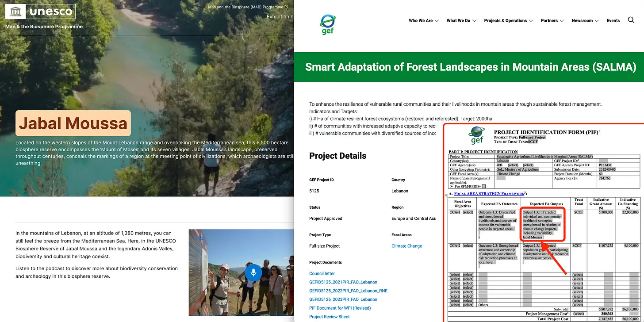Select project management cost 340,363
The width and height of the screenshot is (644, 322).
point(606,314)
